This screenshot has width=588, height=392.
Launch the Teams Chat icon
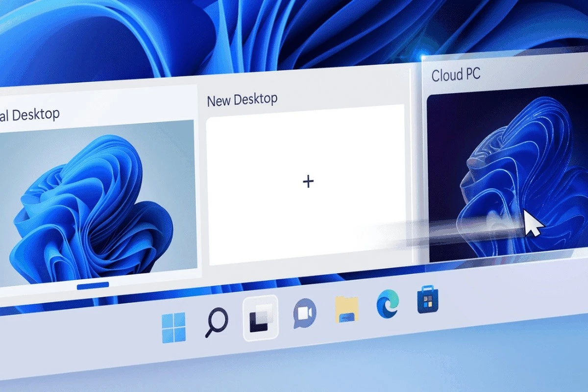pos(304,313)
